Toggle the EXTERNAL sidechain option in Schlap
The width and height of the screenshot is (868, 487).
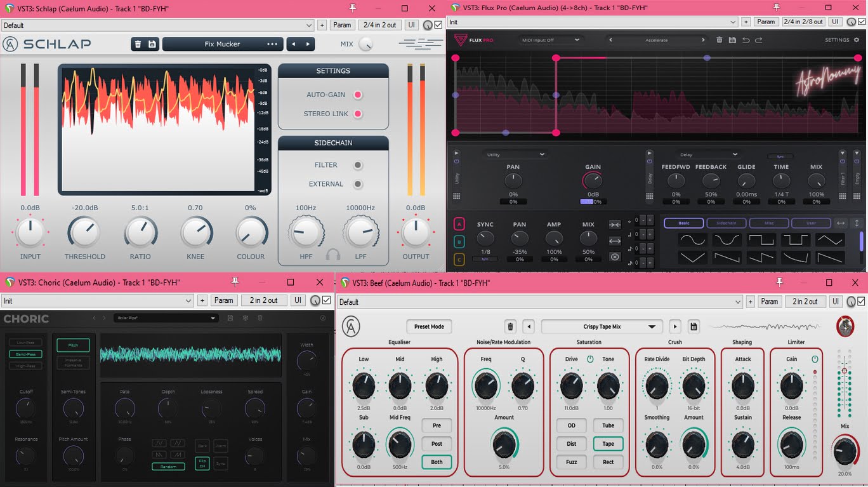coord(358,183)
